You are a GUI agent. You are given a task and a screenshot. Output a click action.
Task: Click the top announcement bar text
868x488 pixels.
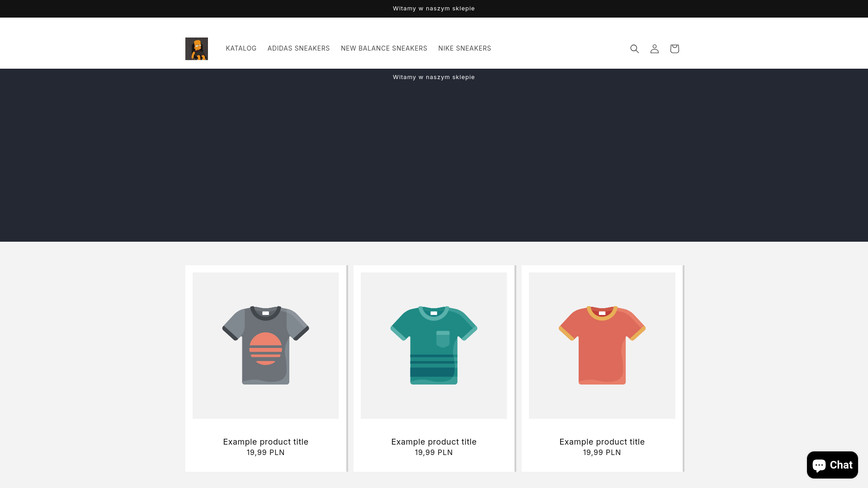click(434, 9)
